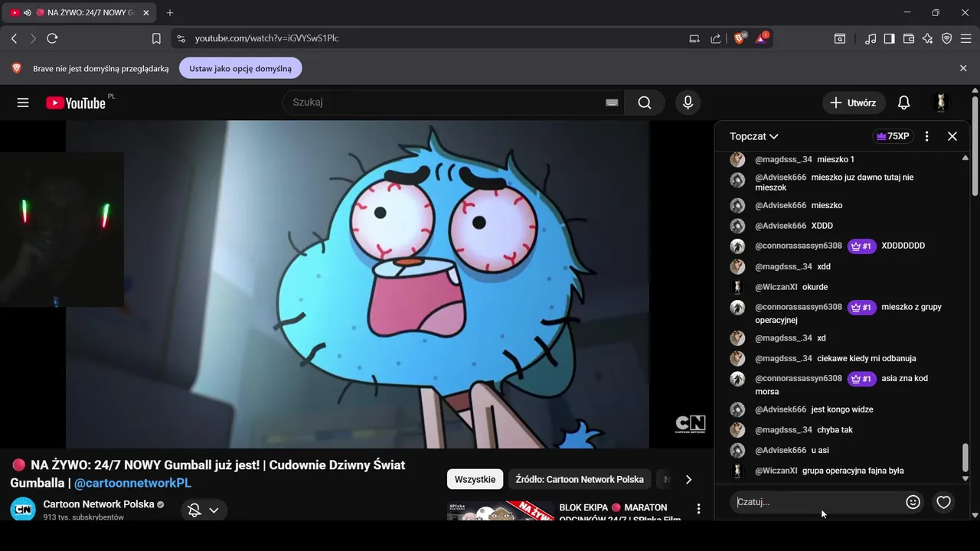The image size is (980, 551).
Task: Open the account avatar menu
Action: (x=941, y=103)
